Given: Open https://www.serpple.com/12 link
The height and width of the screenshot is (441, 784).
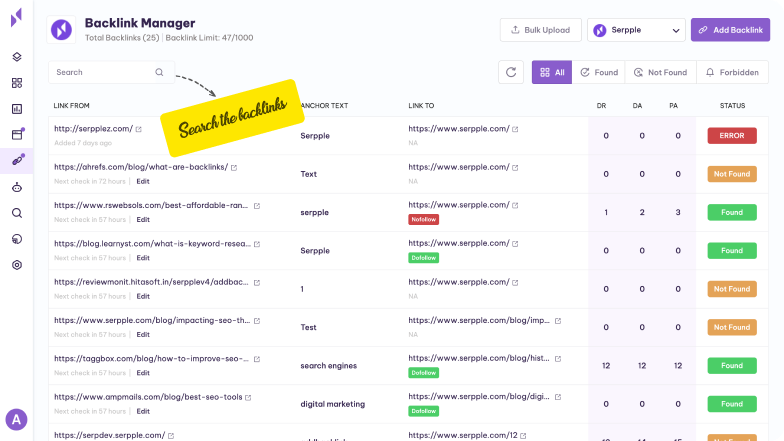Looking at the screenshot, I should coord(463,436).
